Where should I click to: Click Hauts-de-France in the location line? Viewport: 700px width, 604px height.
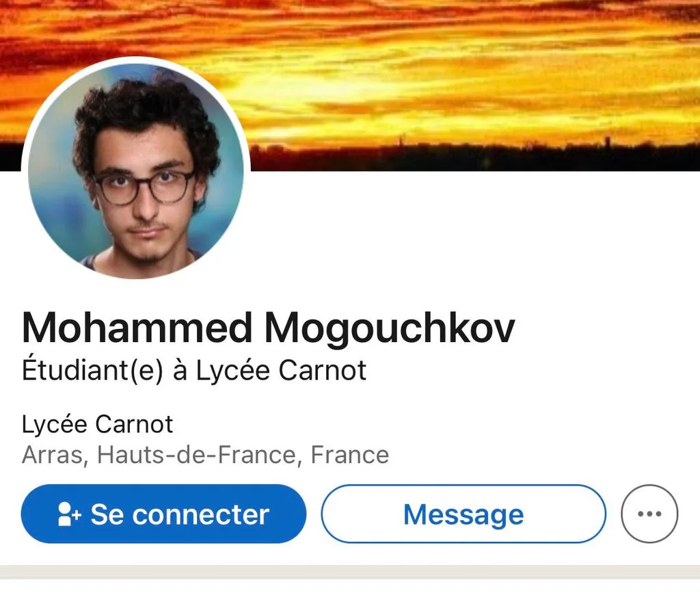point(197,456)
